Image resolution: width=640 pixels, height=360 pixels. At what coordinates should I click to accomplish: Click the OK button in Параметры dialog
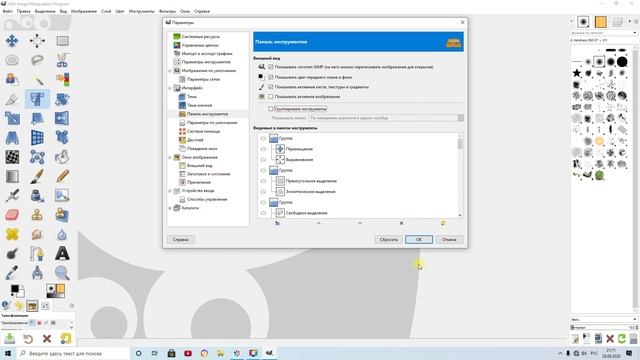pyautogui.click(x=419, y=240)
